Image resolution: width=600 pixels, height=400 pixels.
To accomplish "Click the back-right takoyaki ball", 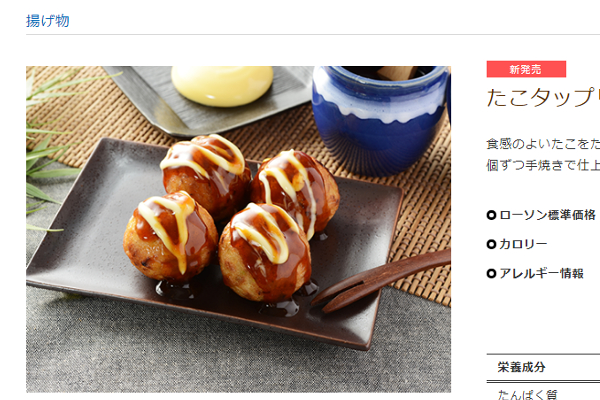I will (x=295, y=191).
